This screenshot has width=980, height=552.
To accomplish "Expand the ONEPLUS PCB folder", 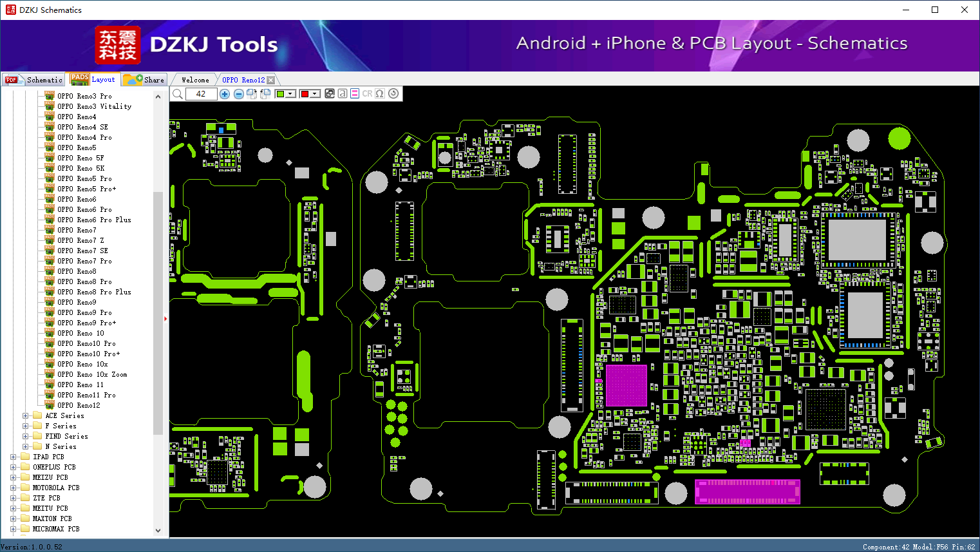I will point(14,467).
